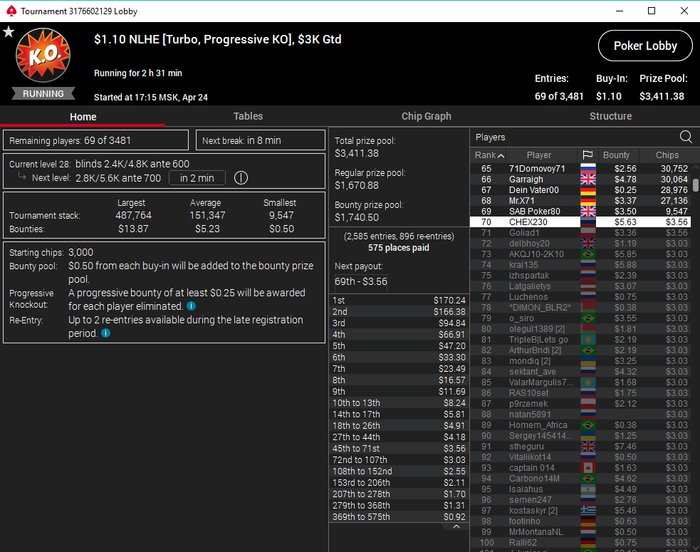
Task: Sort player list by Chips column
Action: click(x=667, y=155)
